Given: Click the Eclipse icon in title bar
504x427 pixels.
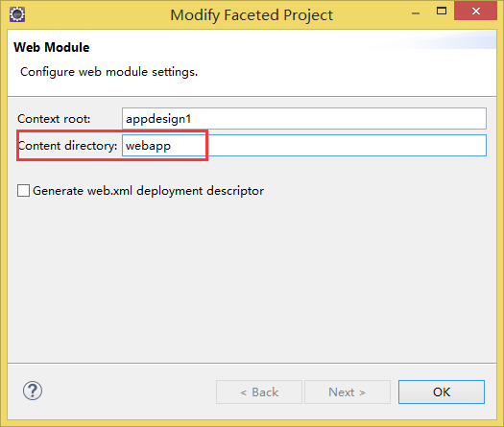Looking at the screenshot, I should [x=17, y=14].
